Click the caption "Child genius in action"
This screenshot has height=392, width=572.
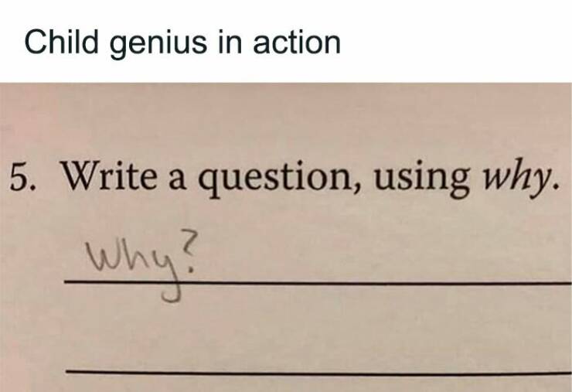click(x=182, y=43)
